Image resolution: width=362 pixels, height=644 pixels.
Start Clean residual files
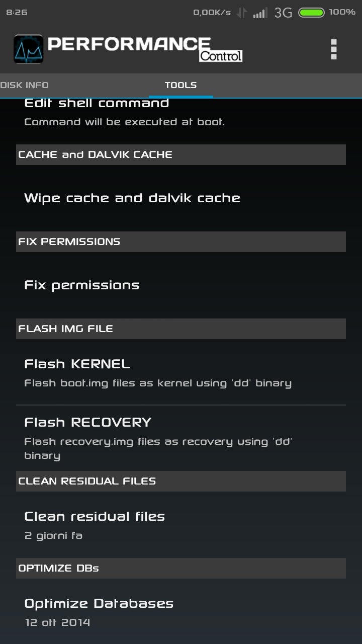tap(181, 525)
